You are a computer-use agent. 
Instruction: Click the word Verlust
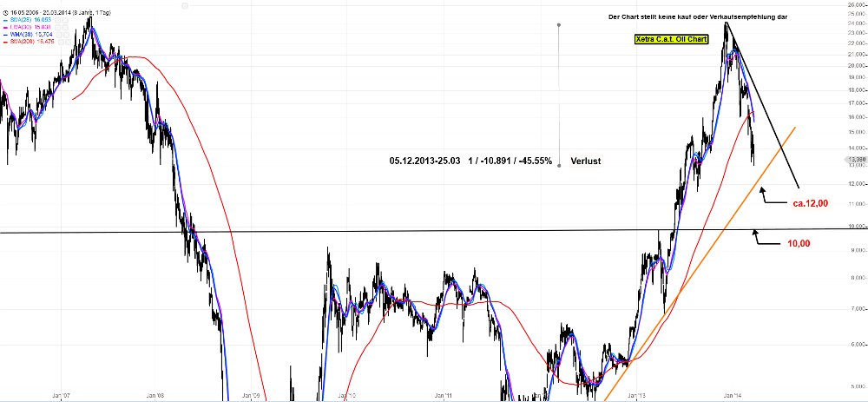click(586, 161)
